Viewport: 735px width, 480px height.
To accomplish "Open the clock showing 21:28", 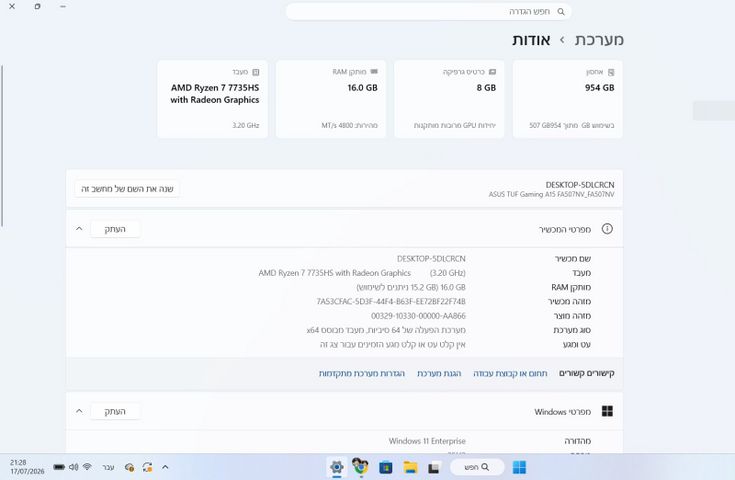I will [27, 467].
